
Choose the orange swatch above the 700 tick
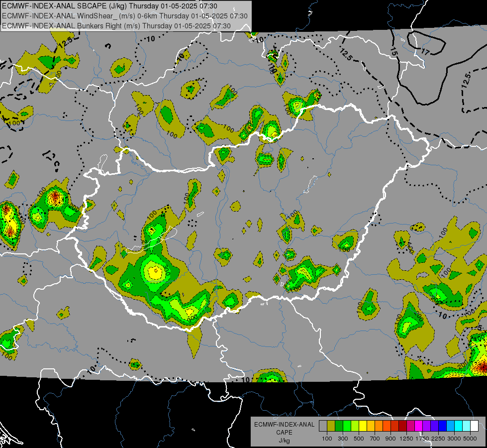379,426
